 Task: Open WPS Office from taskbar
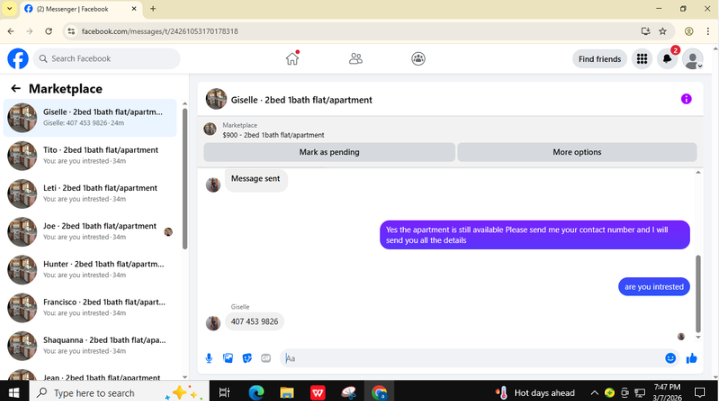tap(318, 393)
